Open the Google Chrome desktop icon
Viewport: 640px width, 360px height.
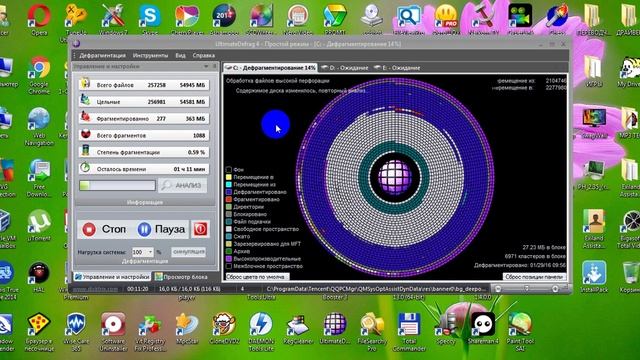[39, 75]
